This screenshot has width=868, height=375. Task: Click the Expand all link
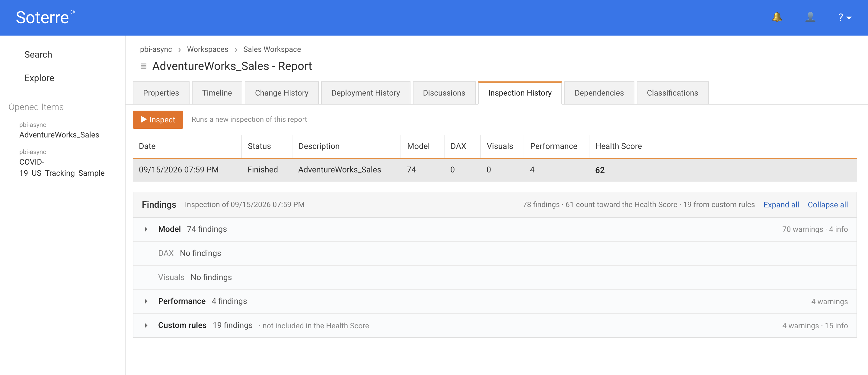click(781, 205)
